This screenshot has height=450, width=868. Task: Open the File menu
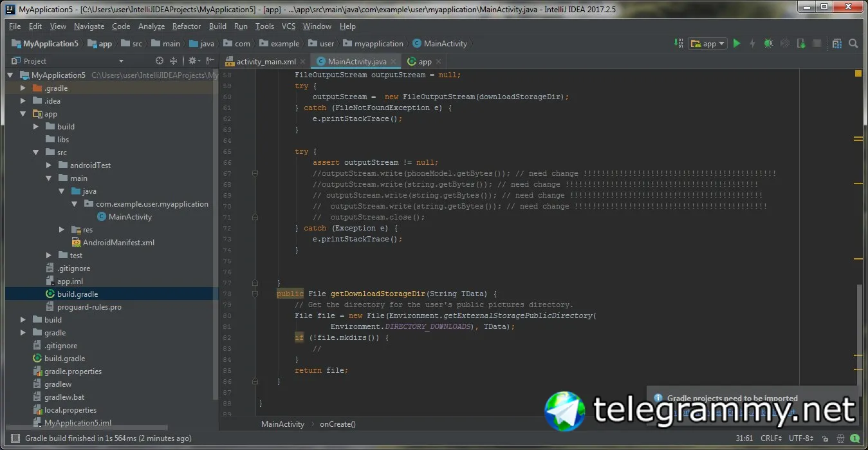(x=15, y=26)
